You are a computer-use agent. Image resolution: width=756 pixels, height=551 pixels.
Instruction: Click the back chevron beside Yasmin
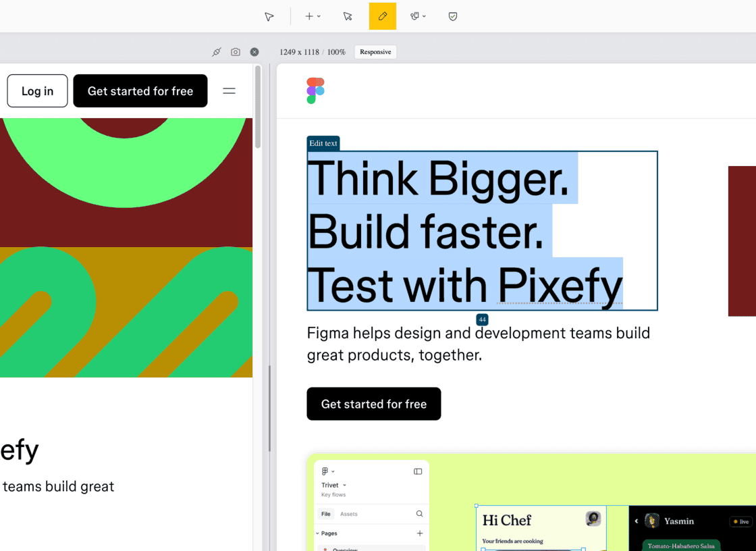point(637,521)
